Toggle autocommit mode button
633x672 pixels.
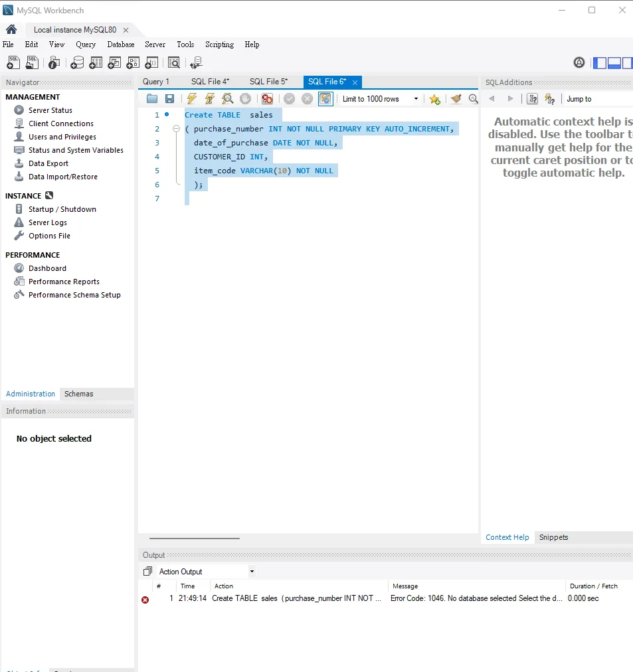pyautogui.click(x=325, y=99)
